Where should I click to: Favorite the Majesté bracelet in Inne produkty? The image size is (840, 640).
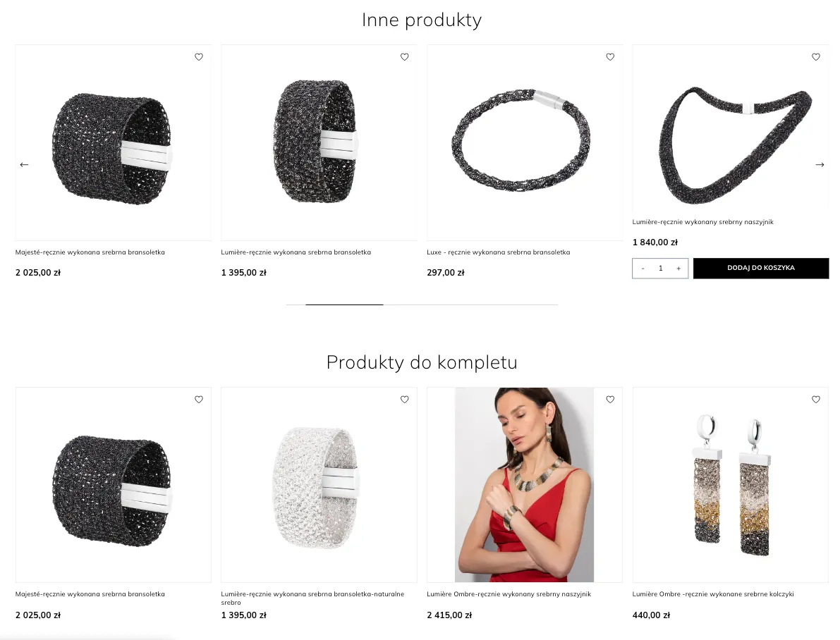199,57
